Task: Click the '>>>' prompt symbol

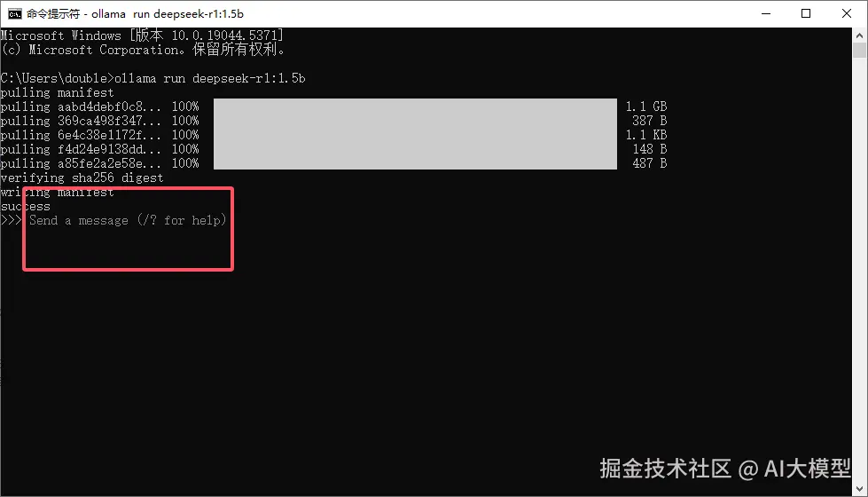Action: (11, 220)
